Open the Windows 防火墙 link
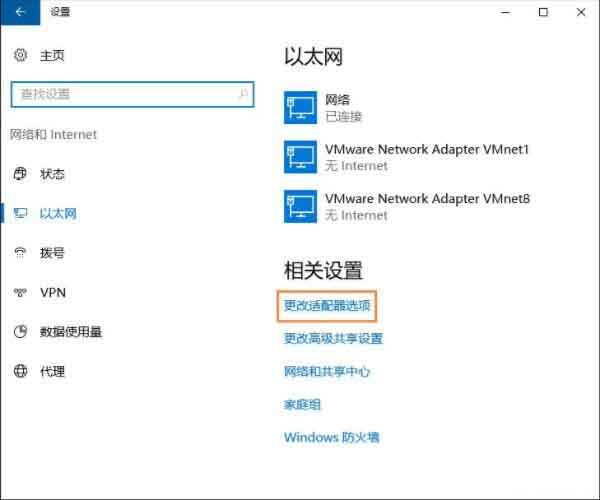 pos(331,437)
